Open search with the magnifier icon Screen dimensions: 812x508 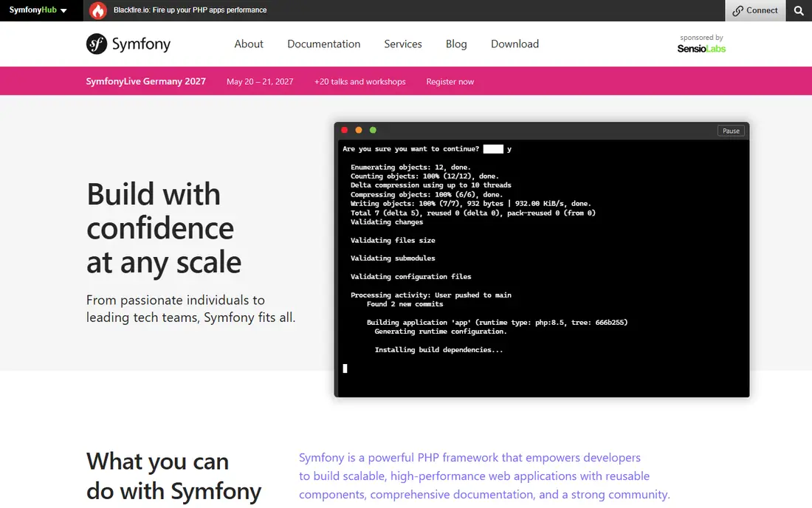(x=799, y=10)
